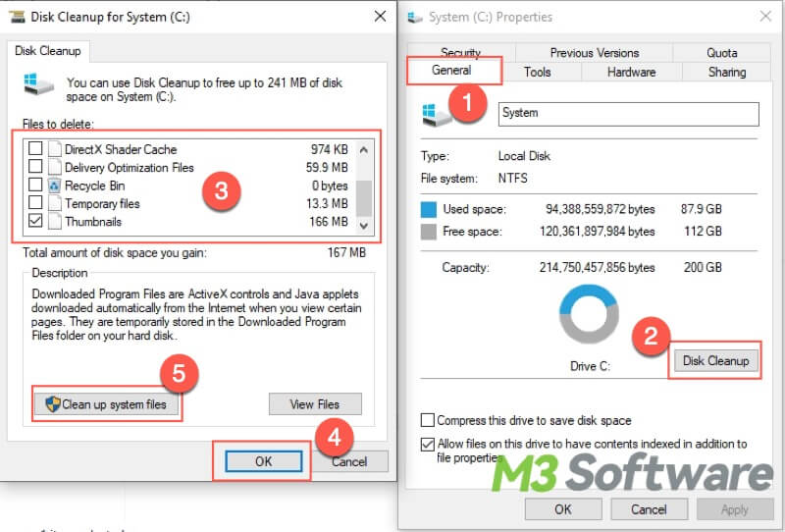Viewport: 785px width, 532px height.
Task: Click the Delivery Optimization Files file icon
Action: pyautogui.click(x=55, y=167)
